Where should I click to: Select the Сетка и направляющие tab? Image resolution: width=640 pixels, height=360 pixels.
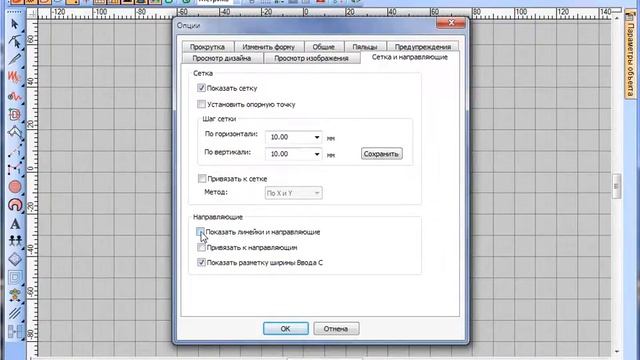(x=410, y=58)
